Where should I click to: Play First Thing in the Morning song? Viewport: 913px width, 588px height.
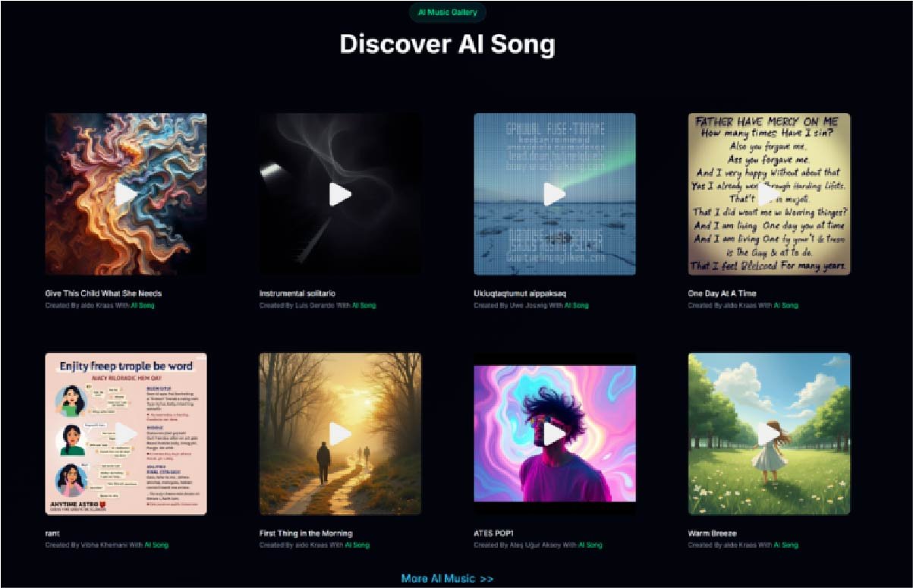tap(340, 434)
